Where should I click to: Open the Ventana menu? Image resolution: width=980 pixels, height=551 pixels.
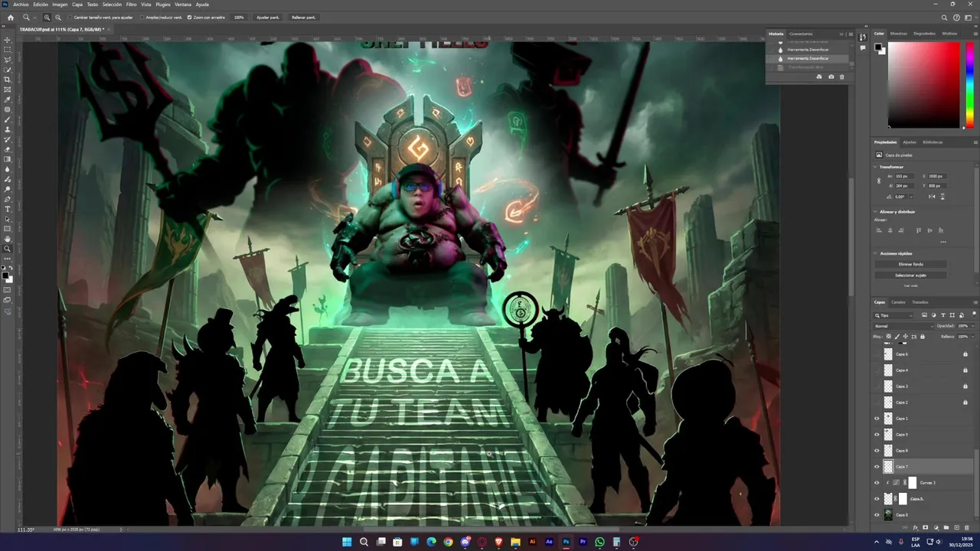[183, 5]
